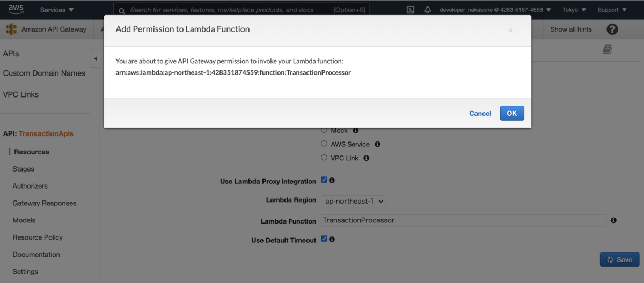
Task: Open the Support dropdown menu
Action: (x=612, y=10)
